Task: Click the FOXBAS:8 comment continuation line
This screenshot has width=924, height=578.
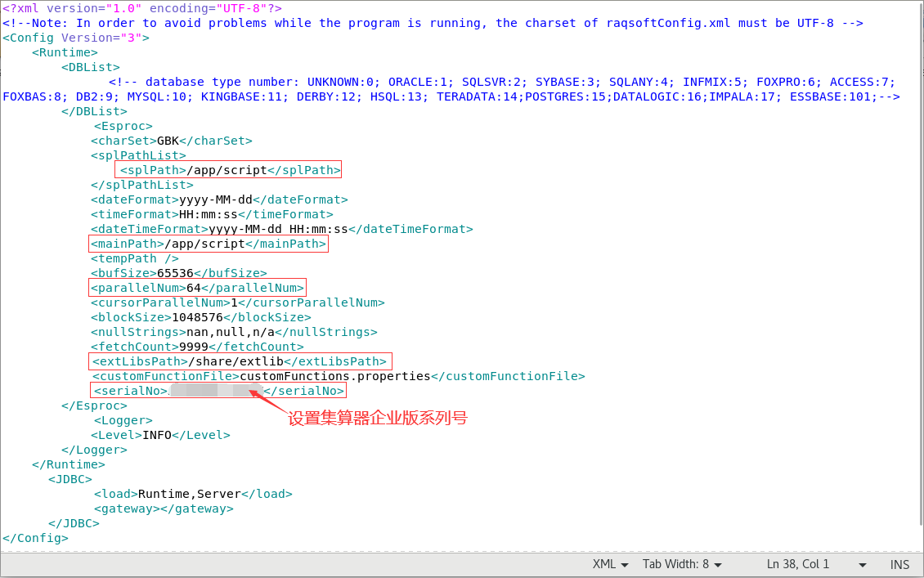Action: point(451,96)
